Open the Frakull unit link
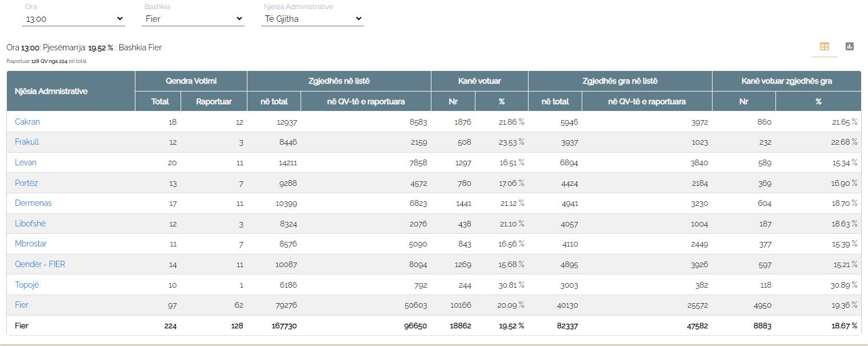868x346 pixels. (27, 142)
